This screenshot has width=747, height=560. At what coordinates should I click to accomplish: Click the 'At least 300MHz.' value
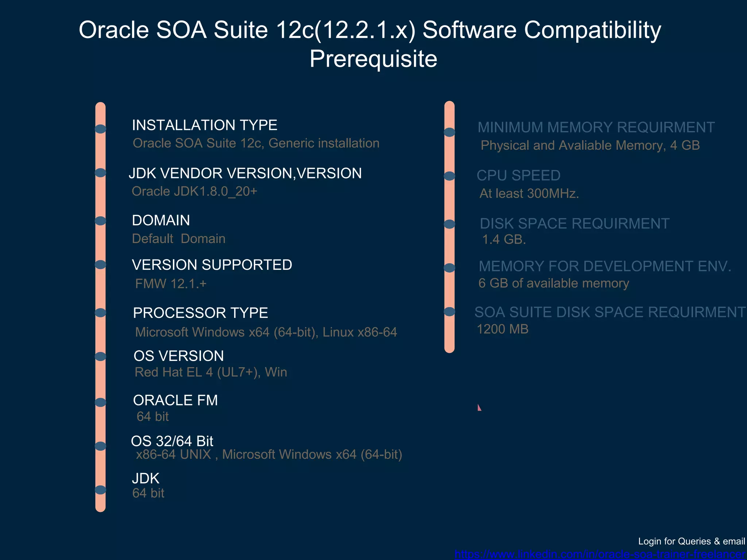click(529, 194)
